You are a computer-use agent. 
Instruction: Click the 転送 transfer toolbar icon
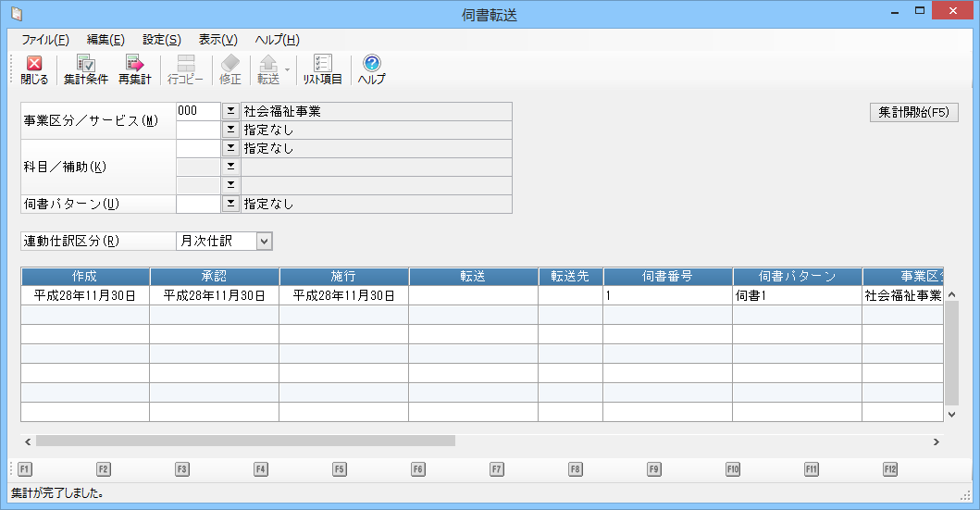coord(268,70)
